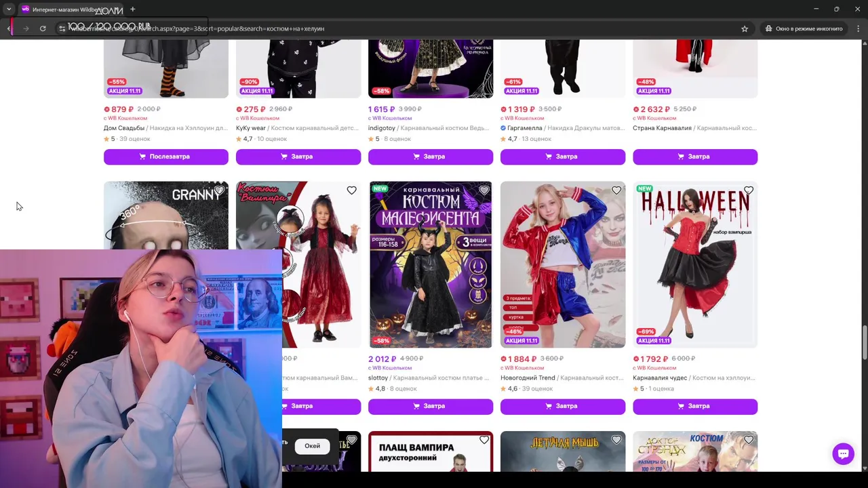Toggle heart on Летучая мышь costume
This screenshot has width=868, height=488.
616,440
